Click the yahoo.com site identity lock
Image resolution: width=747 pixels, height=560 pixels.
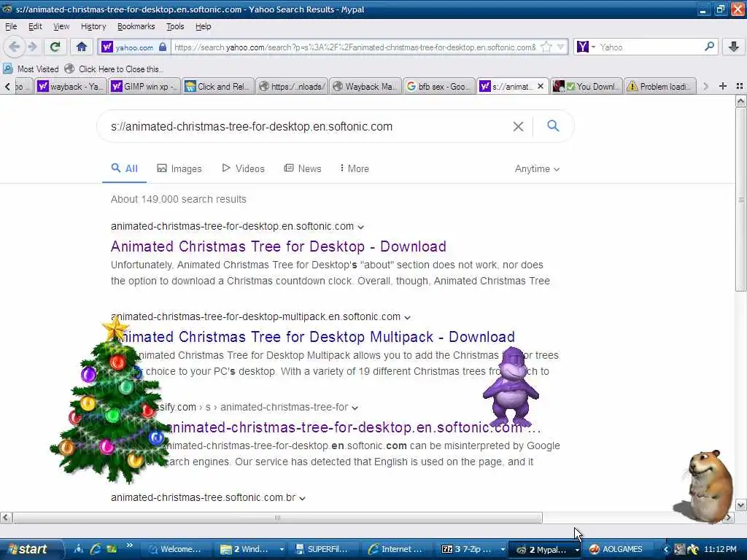(163, 47)
